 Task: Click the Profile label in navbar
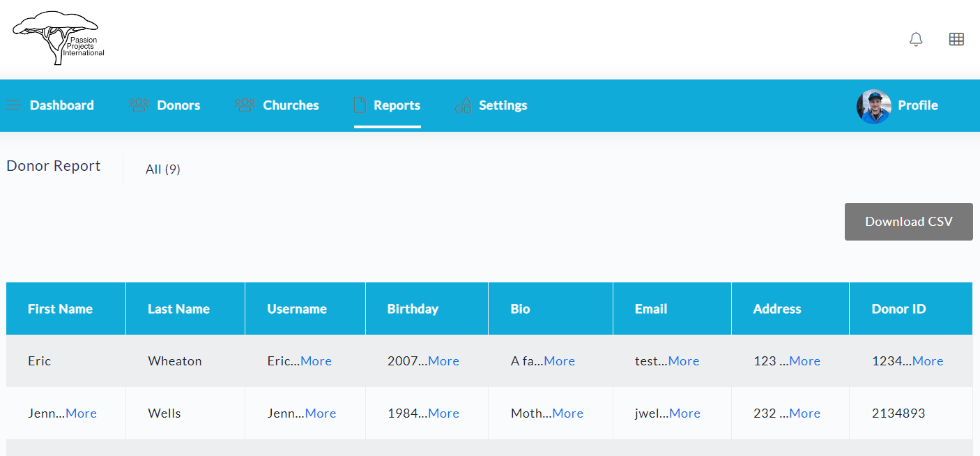coord(917,105)
